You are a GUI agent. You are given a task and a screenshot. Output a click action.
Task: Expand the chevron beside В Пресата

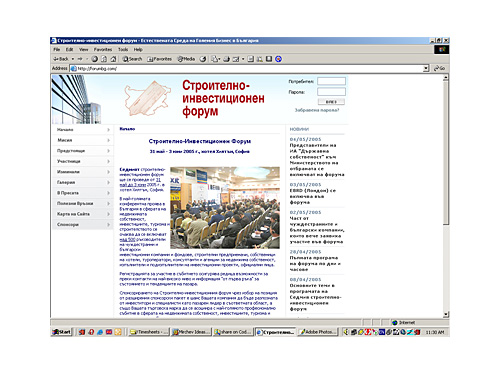[109, 193]
